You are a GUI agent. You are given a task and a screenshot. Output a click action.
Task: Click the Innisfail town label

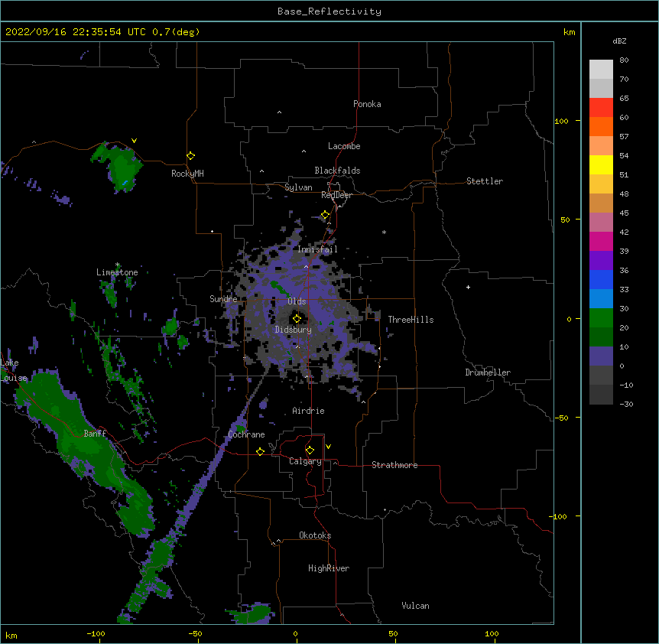(317, 249)
